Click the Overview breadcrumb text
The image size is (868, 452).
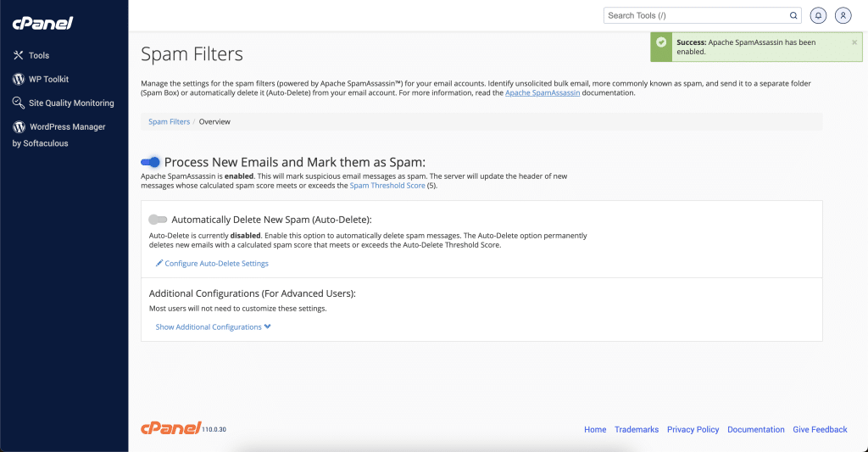[x=214, y=122]
